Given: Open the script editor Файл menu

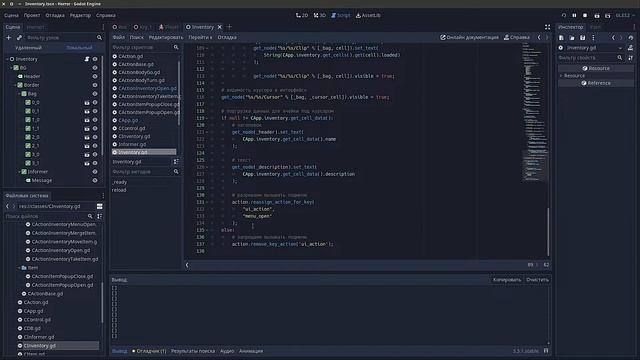Looking at the screenshot, I should tap(119, 37).
